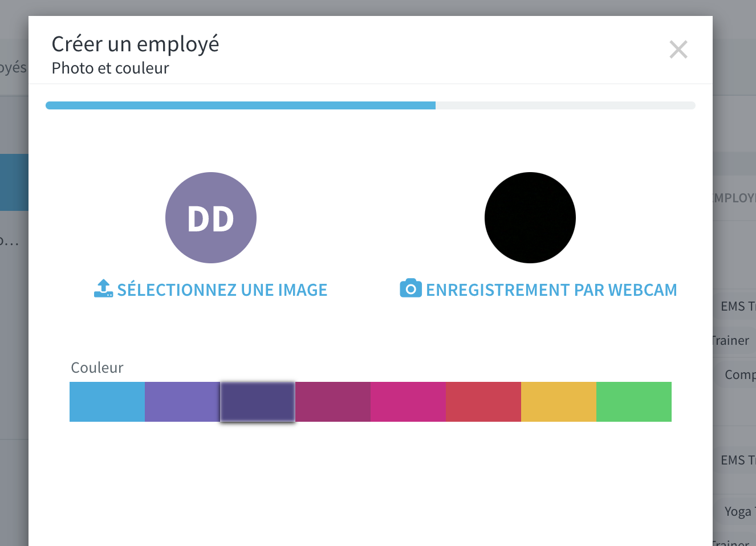Click the Photo et couleur subtitle
Image resolution: width=756 pixels, height=546 pixels.
tap(110, 68)
